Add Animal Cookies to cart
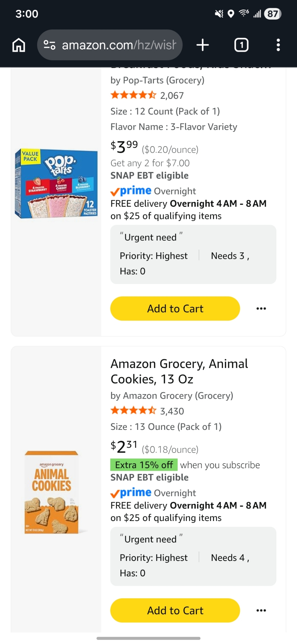 point(175,610)
